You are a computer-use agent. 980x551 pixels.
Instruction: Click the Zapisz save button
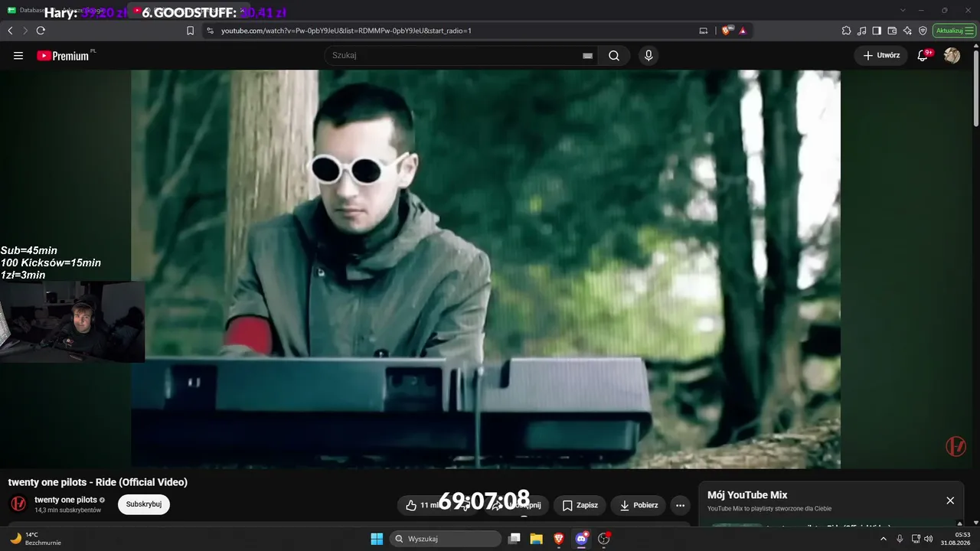(x=580, y=505)
